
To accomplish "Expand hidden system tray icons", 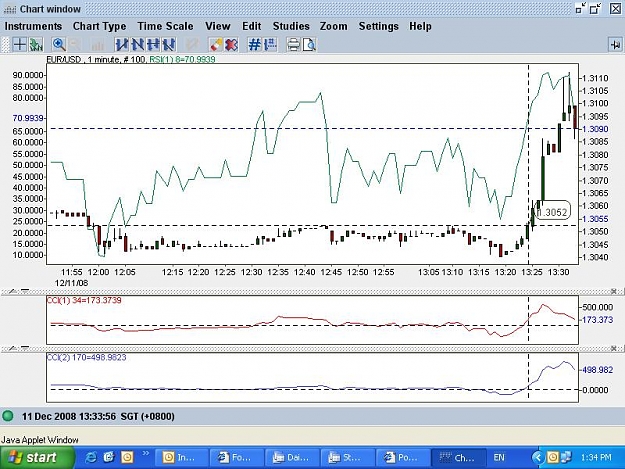I will pyautogui.click(x=538, y=457).
